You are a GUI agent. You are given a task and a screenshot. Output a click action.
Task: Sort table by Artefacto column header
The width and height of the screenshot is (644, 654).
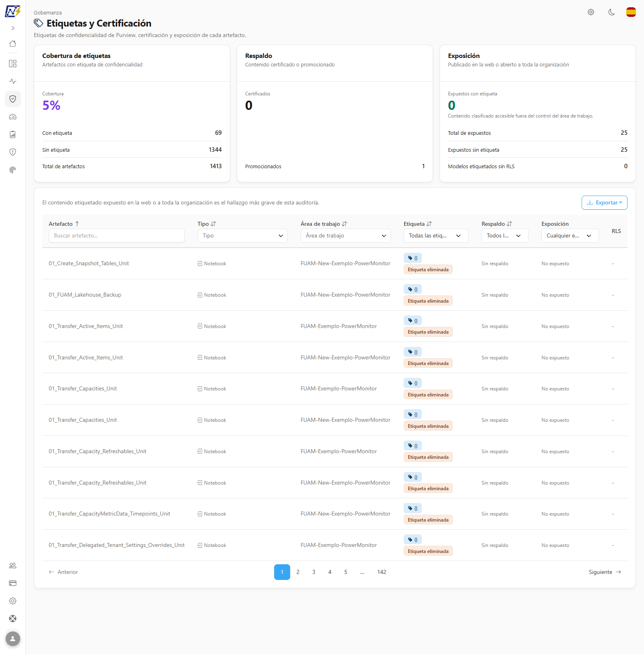pyautogui.click(x=64, y=224)
